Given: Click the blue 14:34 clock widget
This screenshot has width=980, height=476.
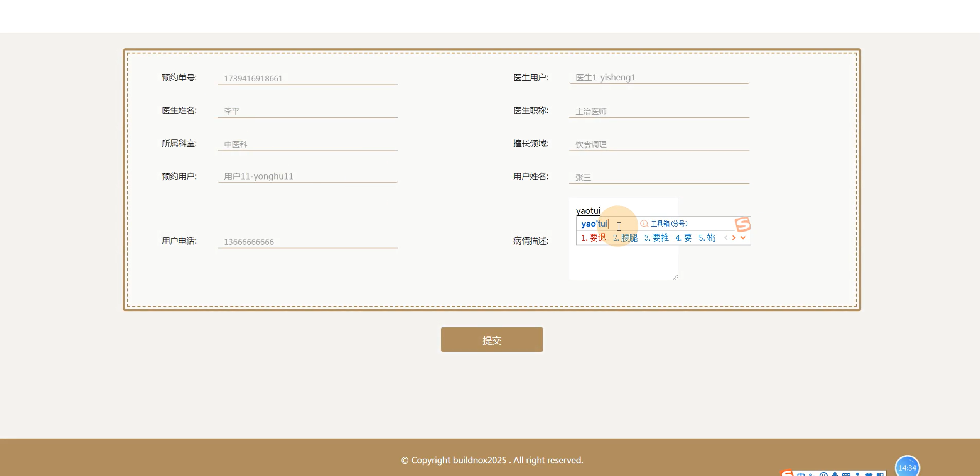Looking at the screenshot, I should [907, 468].
